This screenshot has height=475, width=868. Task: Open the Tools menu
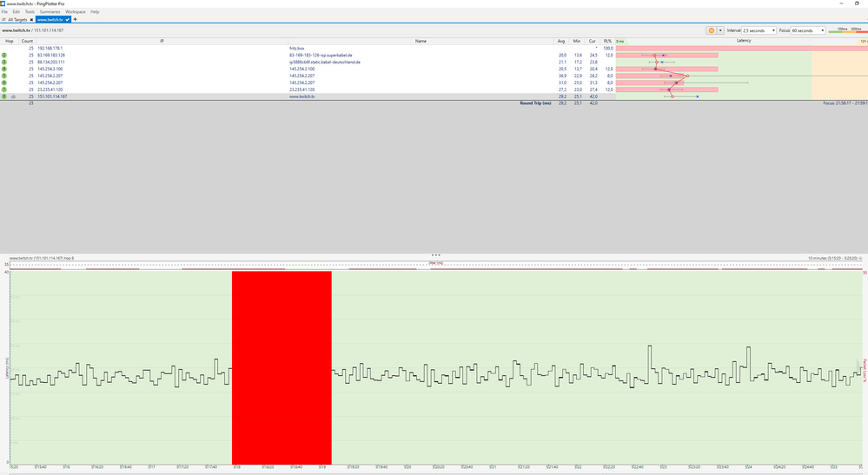30,11
